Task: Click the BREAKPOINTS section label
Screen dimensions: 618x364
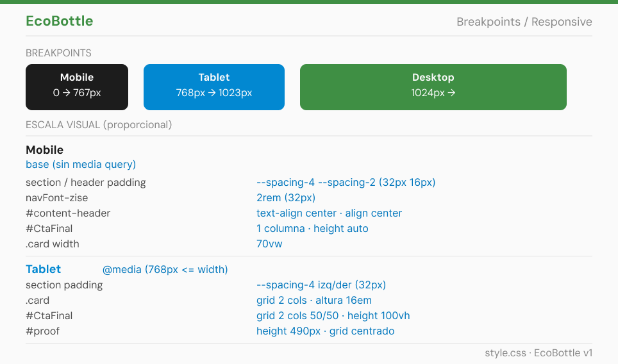Action: tap(58, 53)
